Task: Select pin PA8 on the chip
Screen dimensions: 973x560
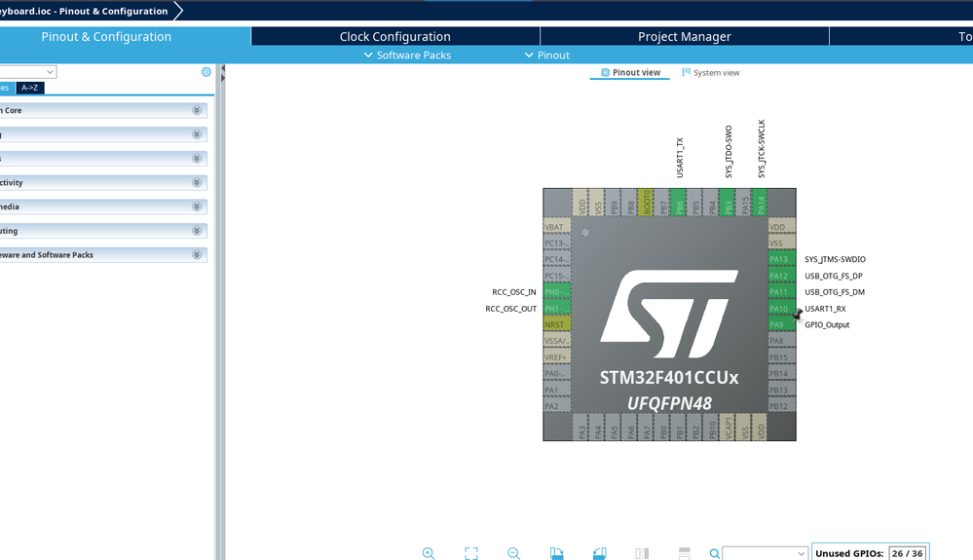Action: coord(782,341)
